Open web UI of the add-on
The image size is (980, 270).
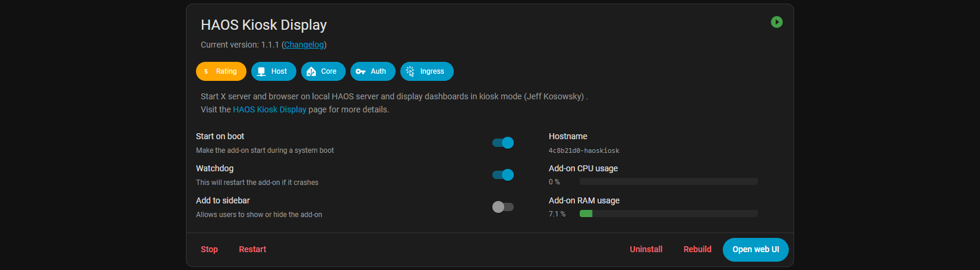755,250
